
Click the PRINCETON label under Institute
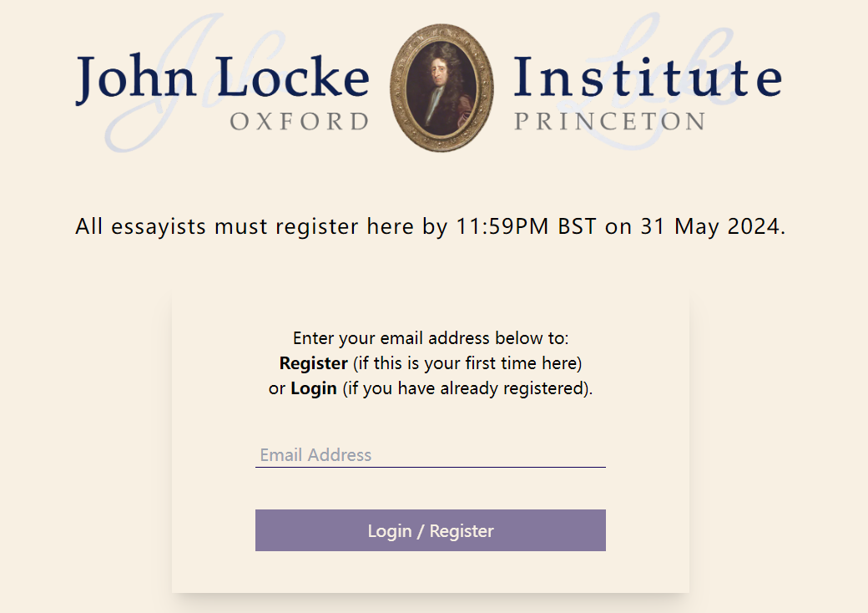(609, 122)
